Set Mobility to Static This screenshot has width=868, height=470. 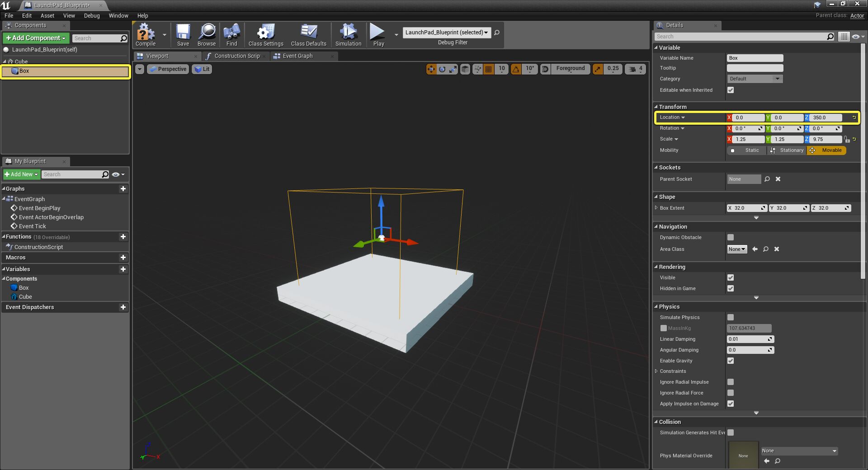click(746, 150)
